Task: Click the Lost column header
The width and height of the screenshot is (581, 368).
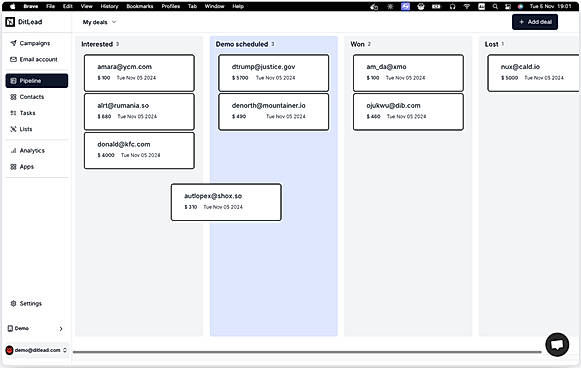Action: (491, 44)
